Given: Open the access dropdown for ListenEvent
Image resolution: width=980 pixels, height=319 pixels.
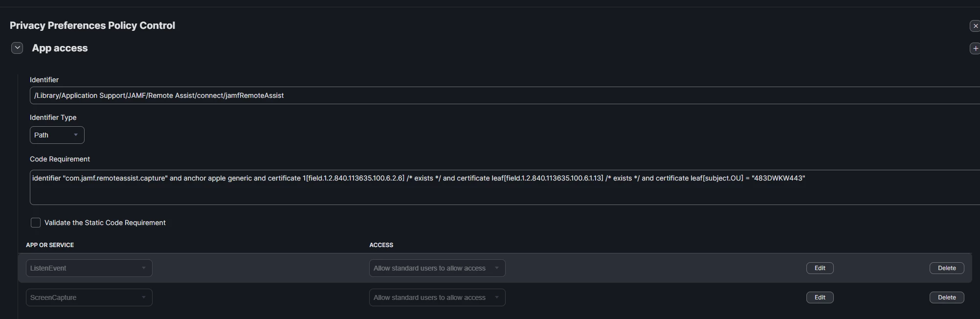Looking at the screenshot, I should coord(437,268).
